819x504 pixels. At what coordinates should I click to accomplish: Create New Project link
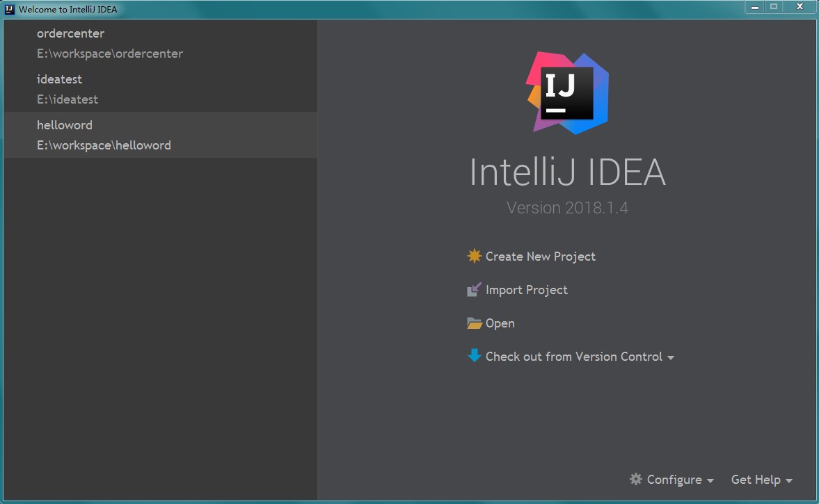tap(540, 257)
